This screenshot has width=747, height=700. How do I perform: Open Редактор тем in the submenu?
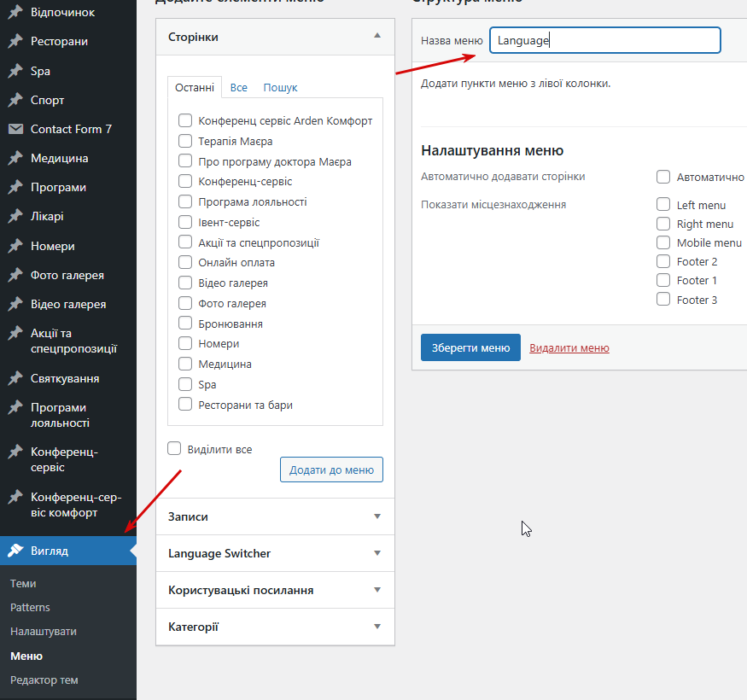click(x=44, y=680)
